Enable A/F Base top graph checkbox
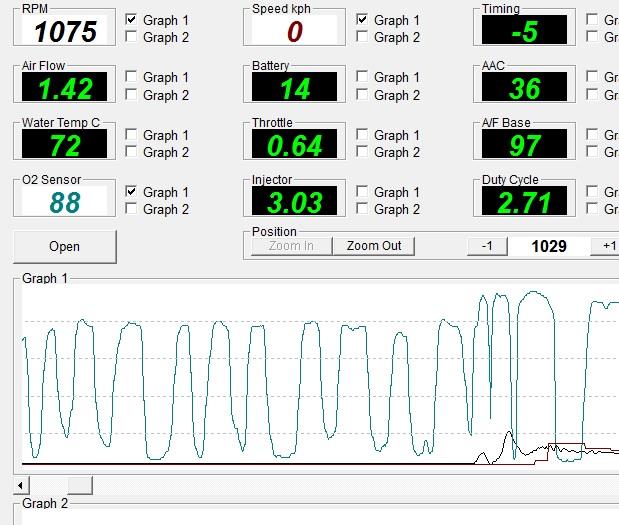 592,134
